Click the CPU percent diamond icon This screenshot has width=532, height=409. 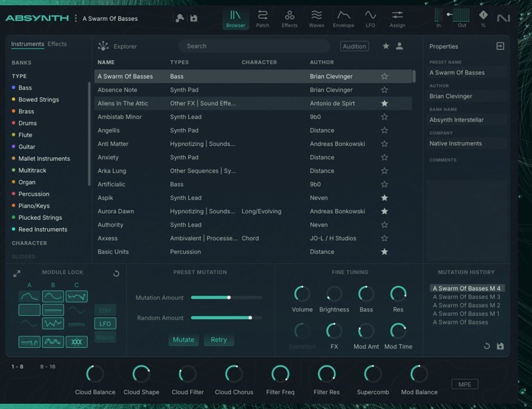483,15
